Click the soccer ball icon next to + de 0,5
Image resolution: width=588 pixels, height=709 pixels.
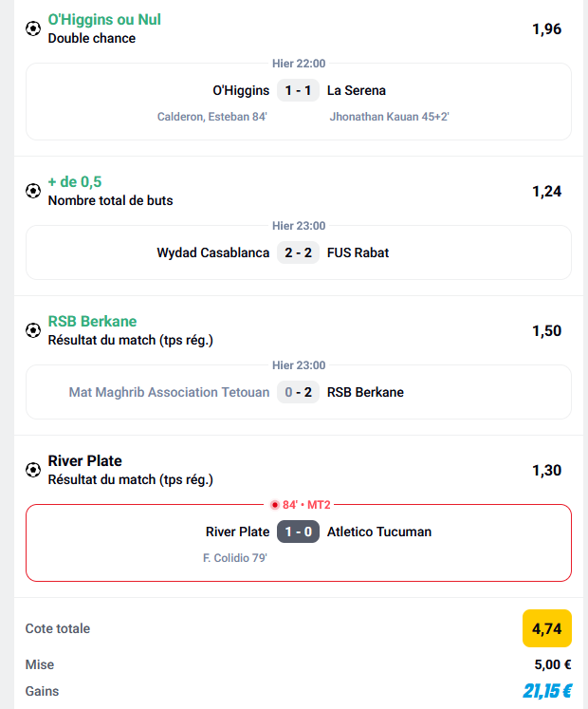(x=33, y=192)
